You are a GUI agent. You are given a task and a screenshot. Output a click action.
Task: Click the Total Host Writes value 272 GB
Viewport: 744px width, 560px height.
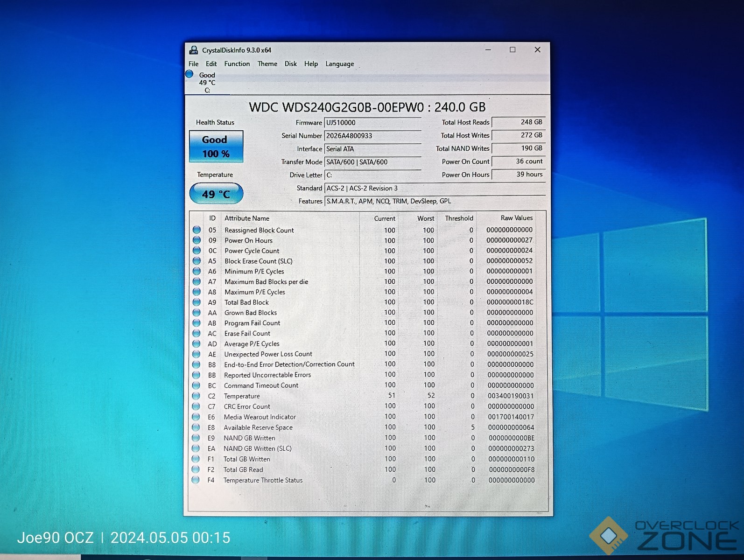coord(519,135)
